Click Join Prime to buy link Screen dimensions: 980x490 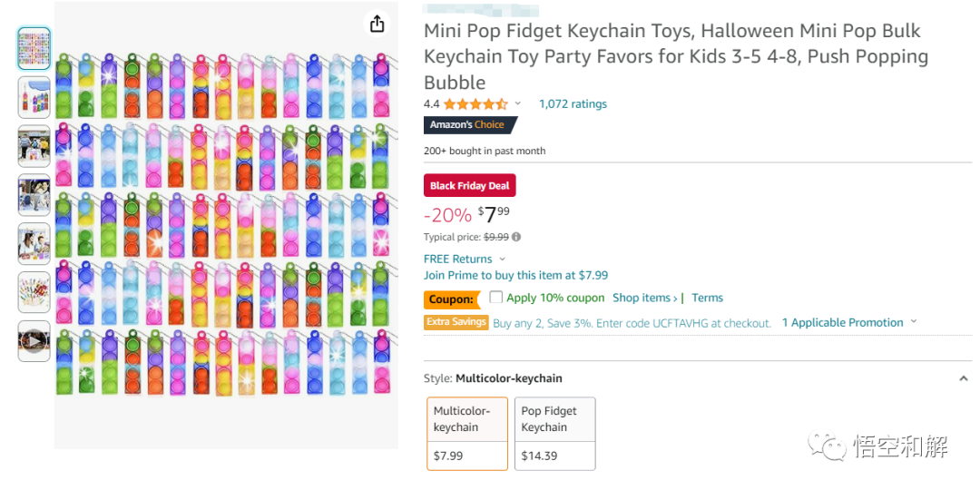pos(515,275)
